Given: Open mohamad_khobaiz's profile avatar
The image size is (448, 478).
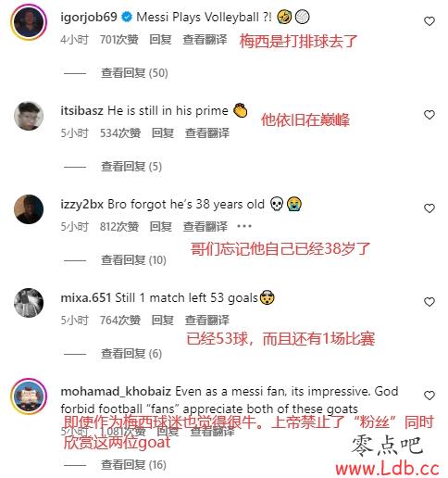Looking at the screenshot, I should (x=29, y=396).
